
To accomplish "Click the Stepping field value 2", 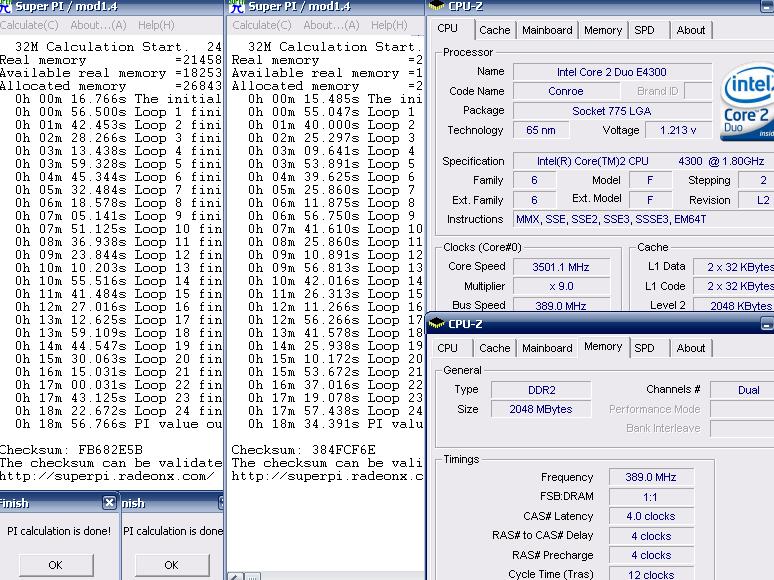I will click(756, 181).
